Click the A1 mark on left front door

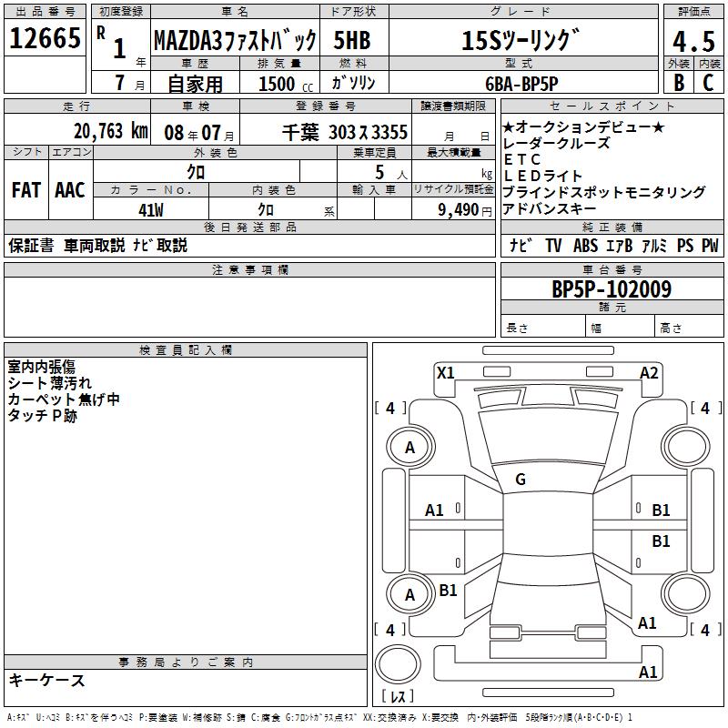pyautogui.click(x=434, y=511)
